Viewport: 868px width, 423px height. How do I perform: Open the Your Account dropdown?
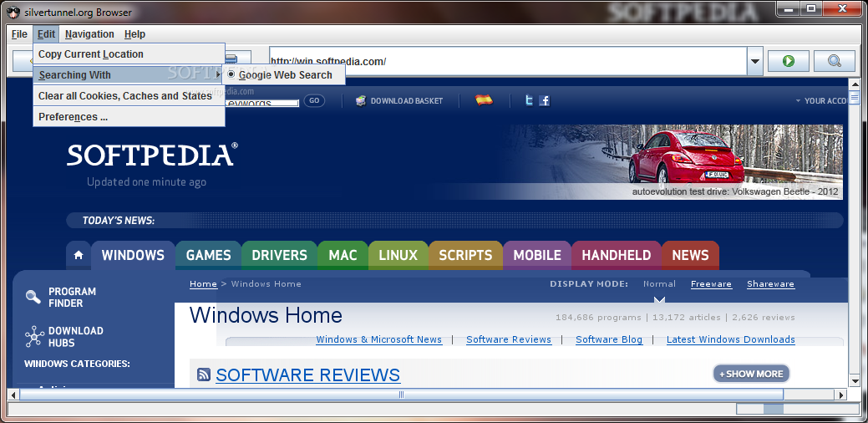pos(821,101)
